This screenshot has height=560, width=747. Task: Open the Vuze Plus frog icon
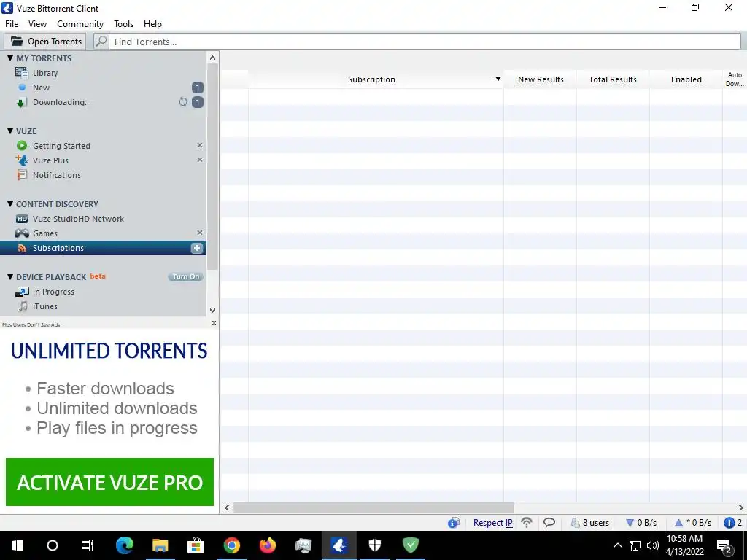(21, 160)
